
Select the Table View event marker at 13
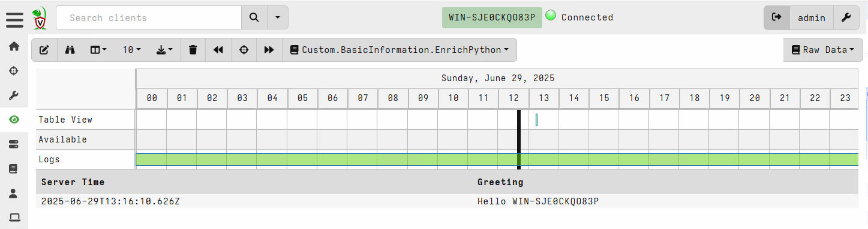click(x=536, y=120)
